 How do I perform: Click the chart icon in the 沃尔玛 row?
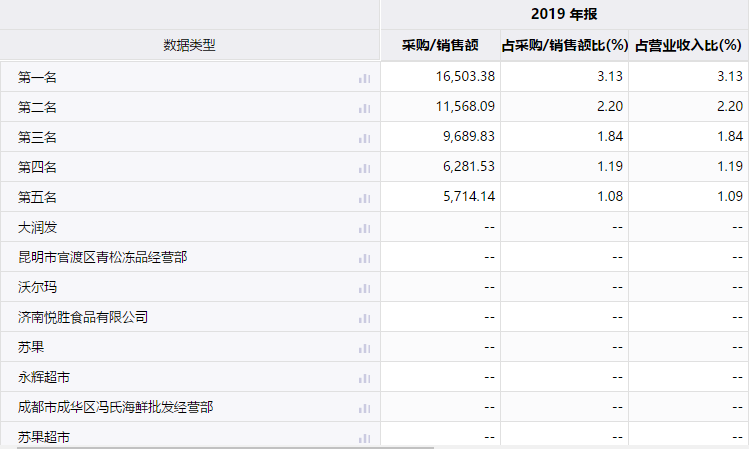point(365,288)
